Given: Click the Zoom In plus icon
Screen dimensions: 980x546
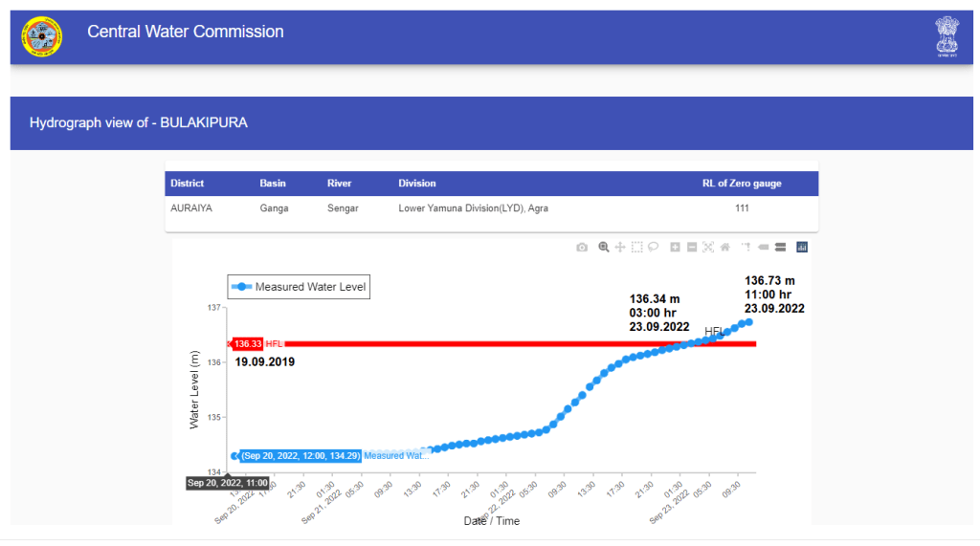Looking at the screenshot, I should tap(675, 247).
